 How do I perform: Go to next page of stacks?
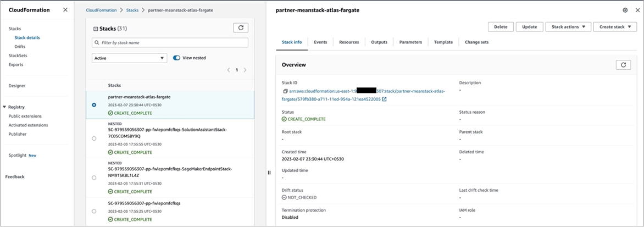point(245,70)
